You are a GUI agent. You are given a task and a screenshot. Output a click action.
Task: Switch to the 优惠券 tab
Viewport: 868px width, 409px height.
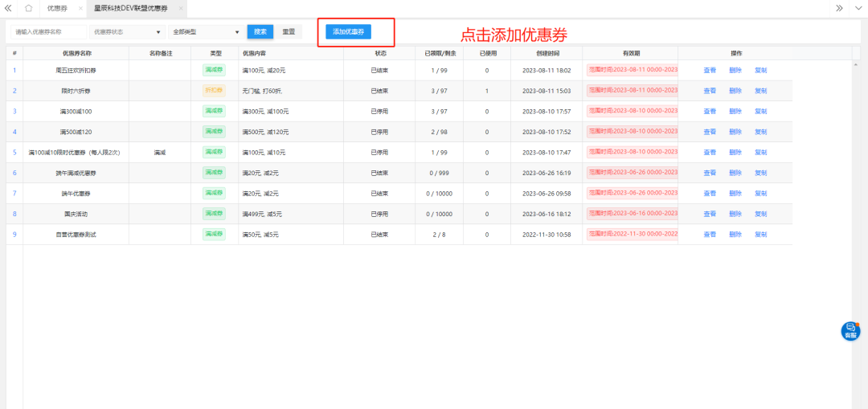pyautogui.click(x=56, y=8)
